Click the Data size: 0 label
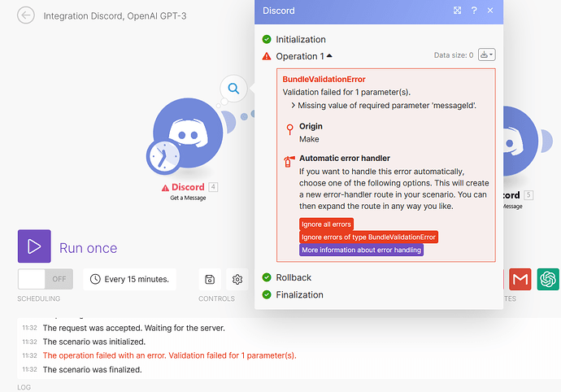This screenshot has width=561, height=392. pos(454,55)
